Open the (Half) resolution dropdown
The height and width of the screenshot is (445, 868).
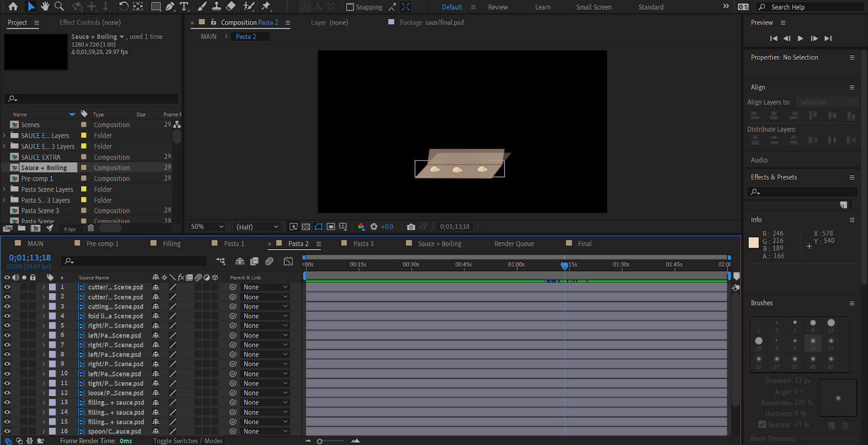[257, 227]
